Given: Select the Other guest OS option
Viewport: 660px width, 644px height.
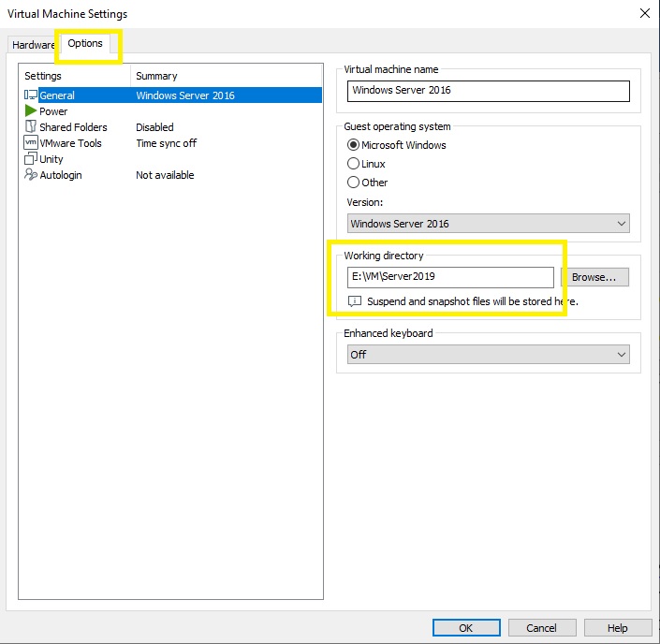Looking at the screenshot, I should coord(354,183).
